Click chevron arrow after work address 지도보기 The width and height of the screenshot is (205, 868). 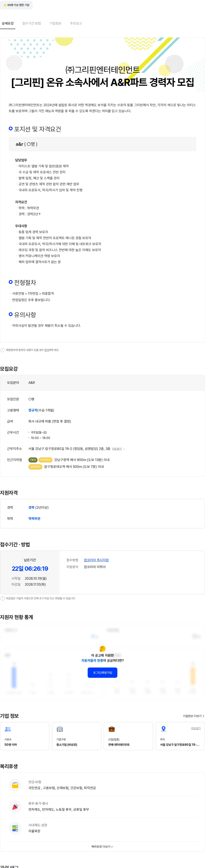[124, 449]
